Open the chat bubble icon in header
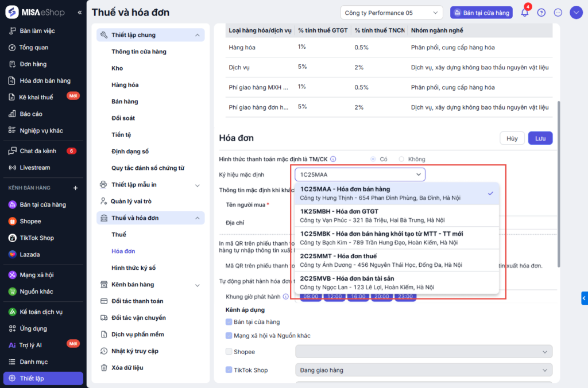 point(558,13)
